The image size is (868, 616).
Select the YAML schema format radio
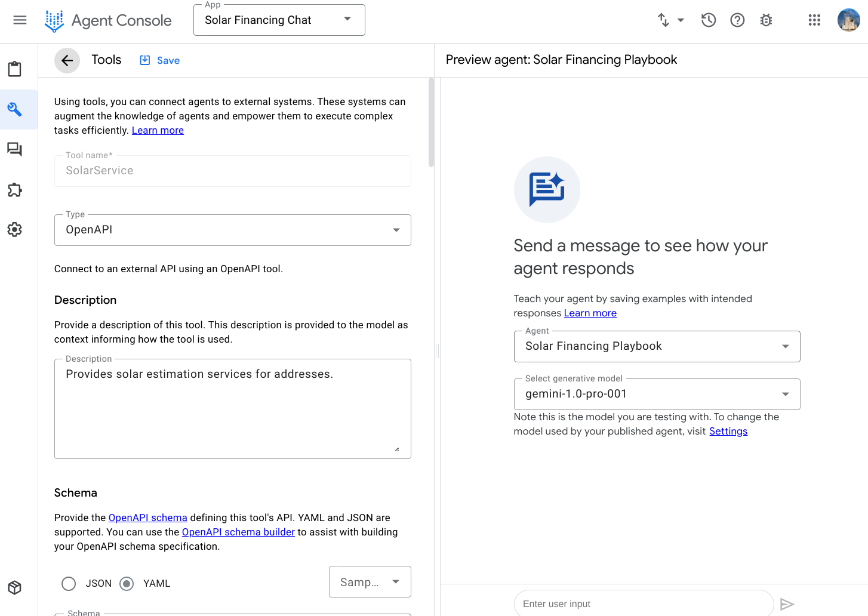point(127,583)
